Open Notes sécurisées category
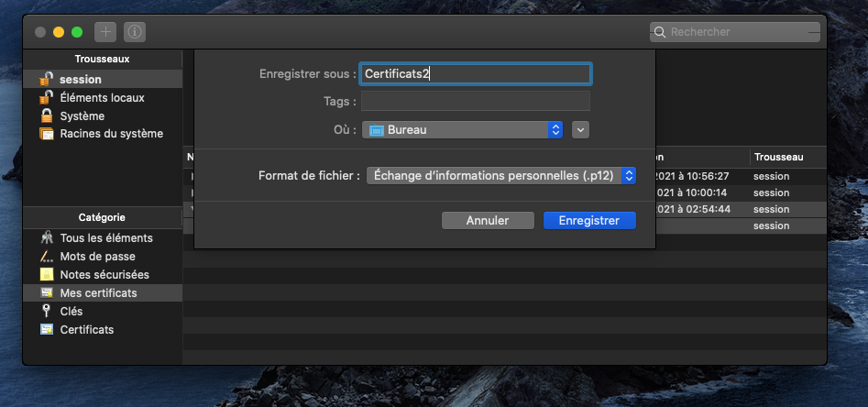 [103, 275]
